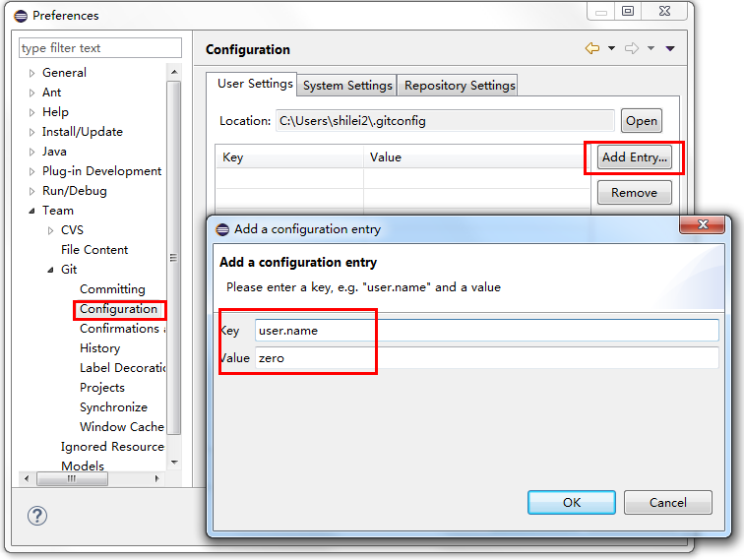Click the Open button next to Location
The height and width of the screenshot is (560, 744).
click(x=641, y=121)
